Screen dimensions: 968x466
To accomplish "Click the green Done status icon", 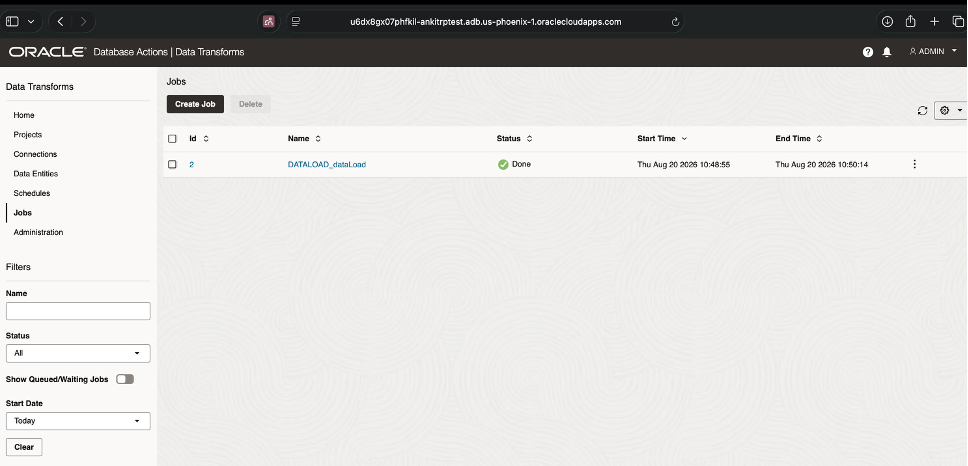I will pyautogui.click(x=503, y=165).
